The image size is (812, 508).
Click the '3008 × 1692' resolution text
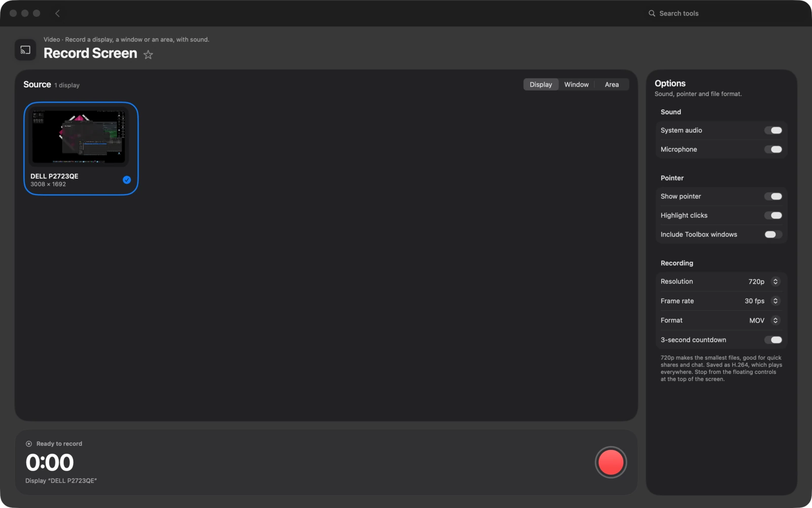coord(48,184)
